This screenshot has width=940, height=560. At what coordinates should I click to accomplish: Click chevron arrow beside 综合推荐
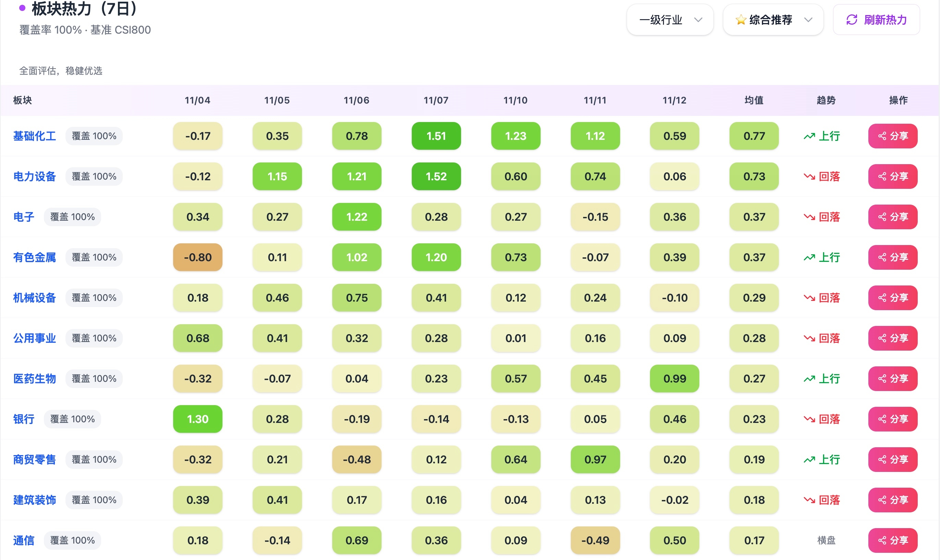click(x=808, y=20)
